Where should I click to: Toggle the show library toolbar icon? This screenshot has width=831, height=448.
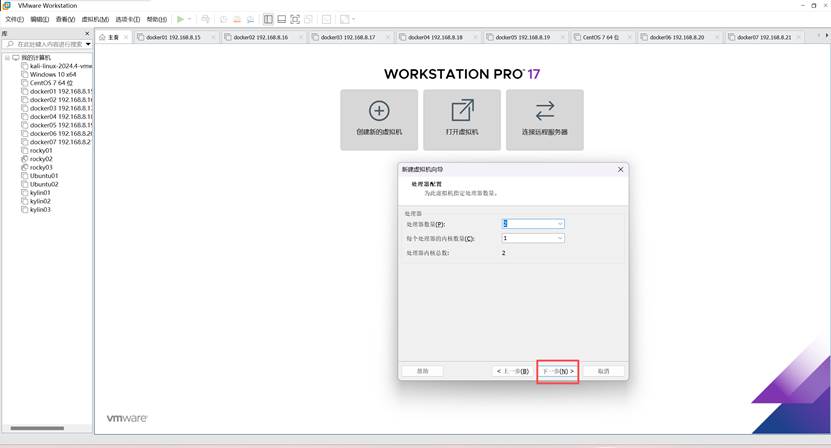click(x=268, y=19)
